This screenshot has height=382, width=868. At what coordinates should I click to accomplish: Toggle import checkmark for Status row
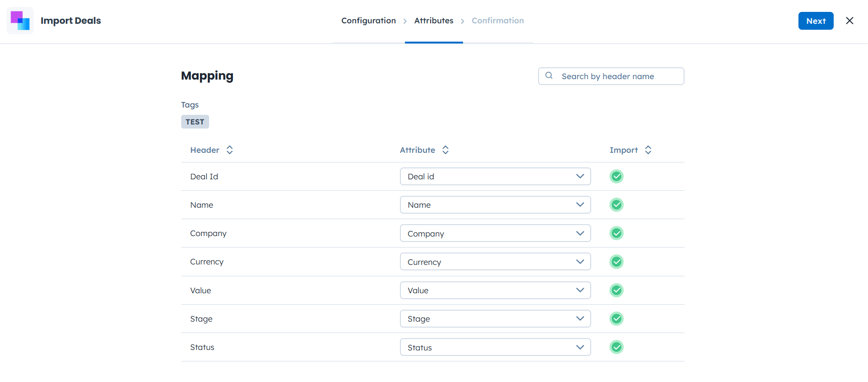point(616,347)
